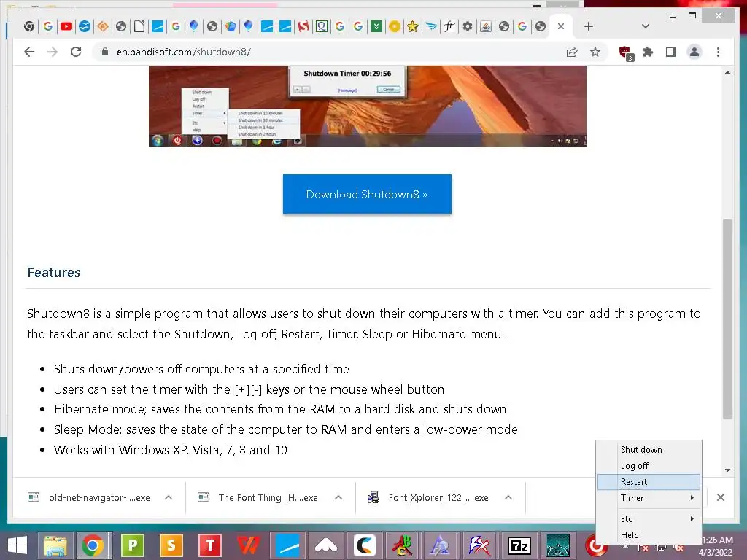Open Chrome side panel icon
This screenshot has height=560, width=747.
(x=671, y=52)
